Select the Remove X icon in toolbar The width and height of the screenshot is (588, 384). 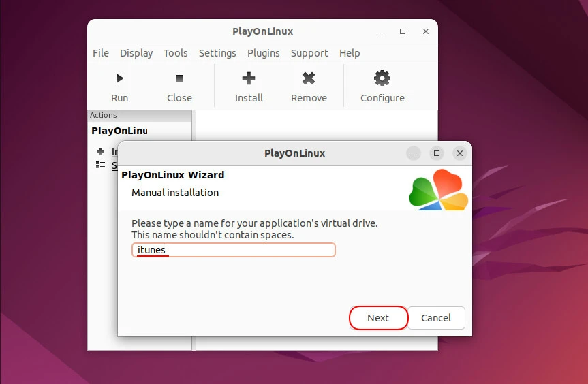[x=309, y=79]
